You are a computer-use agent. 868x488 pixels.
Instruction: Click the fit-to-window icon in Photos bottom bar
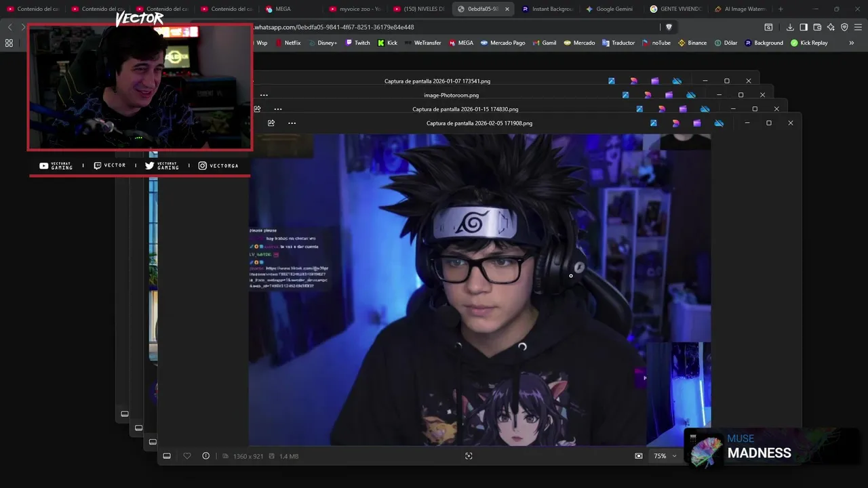click(x=469, y=456)
